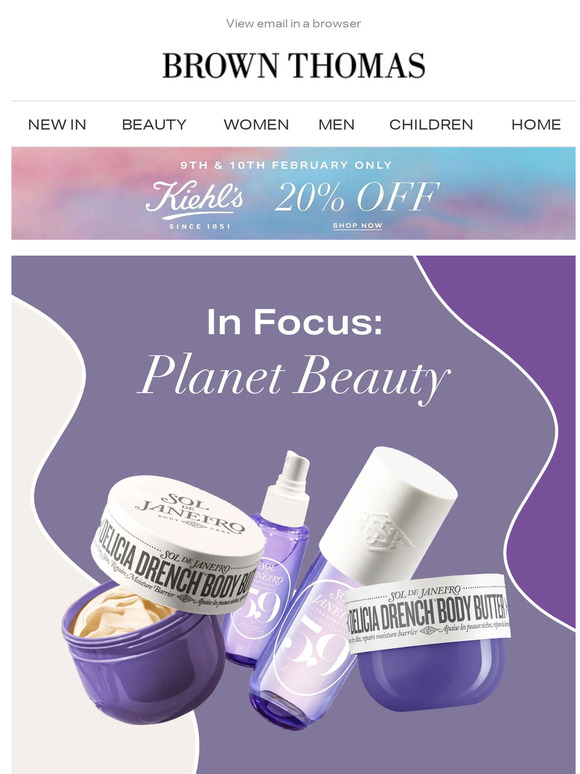Open the HOME navigation item
Viewport: 580px width, 774px height.
[536, 124]
